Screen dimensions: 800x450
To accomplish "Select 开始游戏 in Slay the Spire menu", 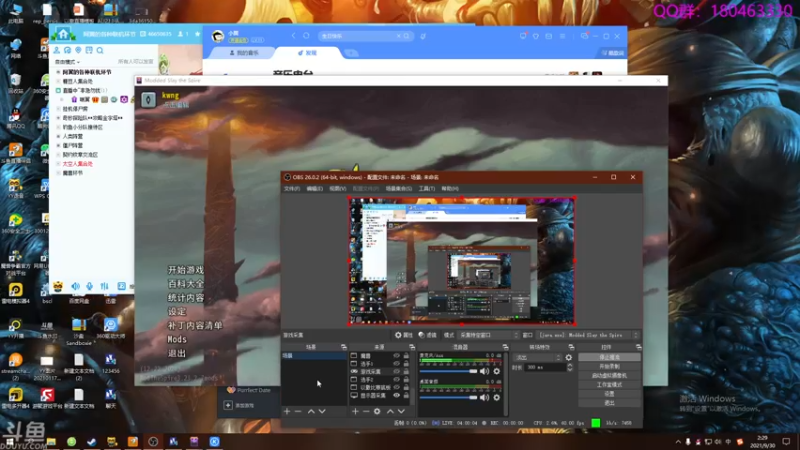I will tap(186, 270).
